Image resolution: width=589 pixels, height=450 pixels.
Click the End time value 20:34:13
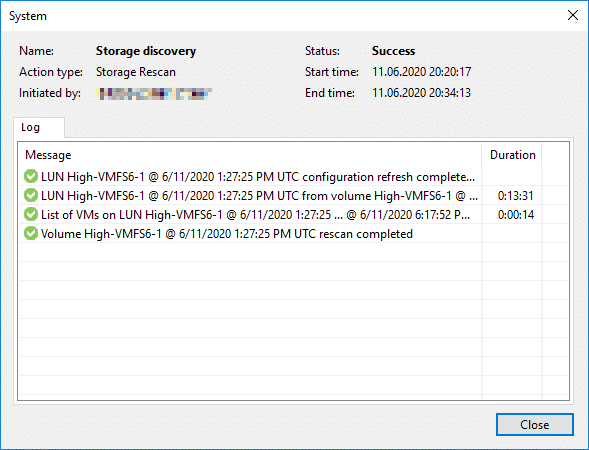click(x=421, y=93)
